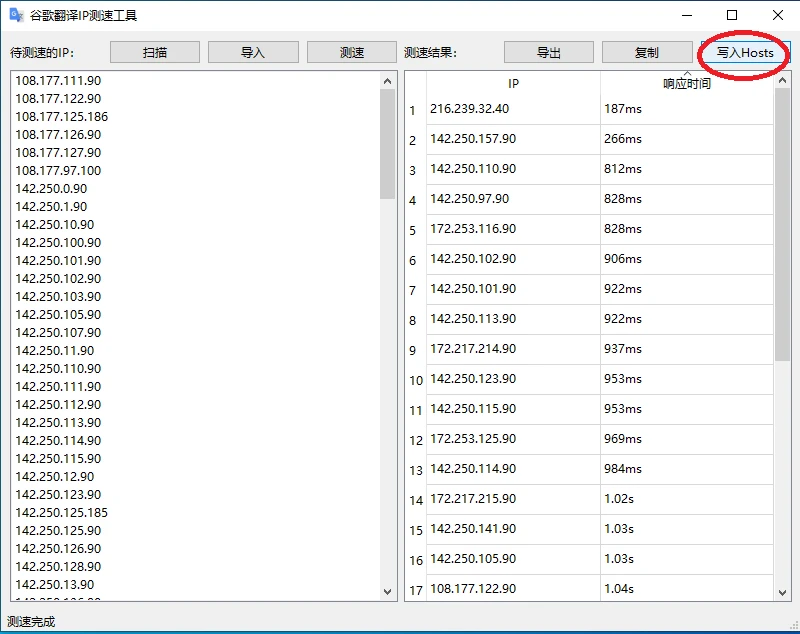Select result IP 142.250.157.90
Screen dimensions: 800x634
click(513, 139)
